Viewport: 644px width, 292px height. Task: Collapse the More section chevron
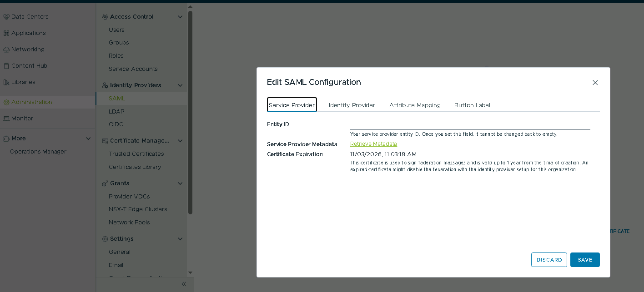point(88,139)
